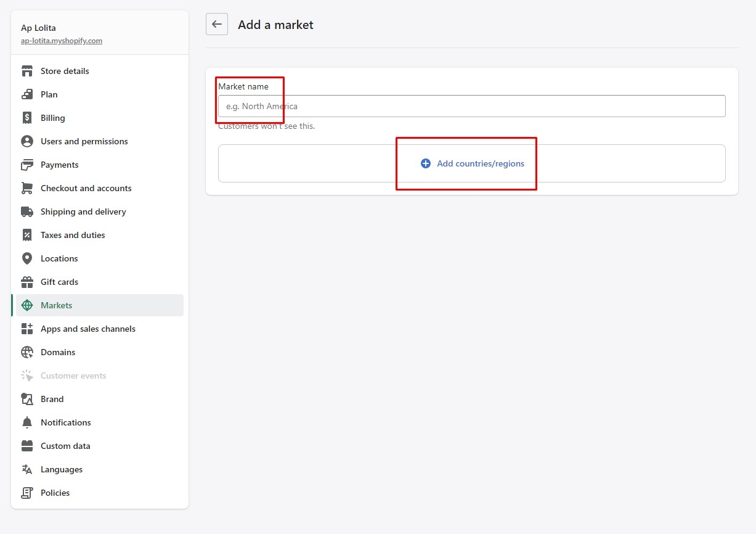Click the Checkout shopping cart icon
Image resolution: width=756 pixels, height=534 pixels.
pos(27,188)
